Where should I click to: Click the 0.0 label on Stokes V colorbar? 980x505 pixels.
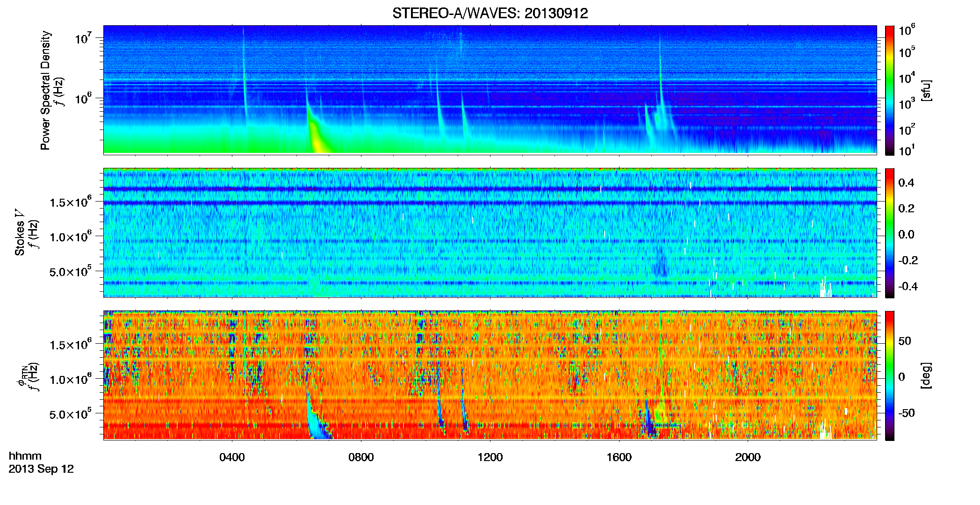click(906, 234)
